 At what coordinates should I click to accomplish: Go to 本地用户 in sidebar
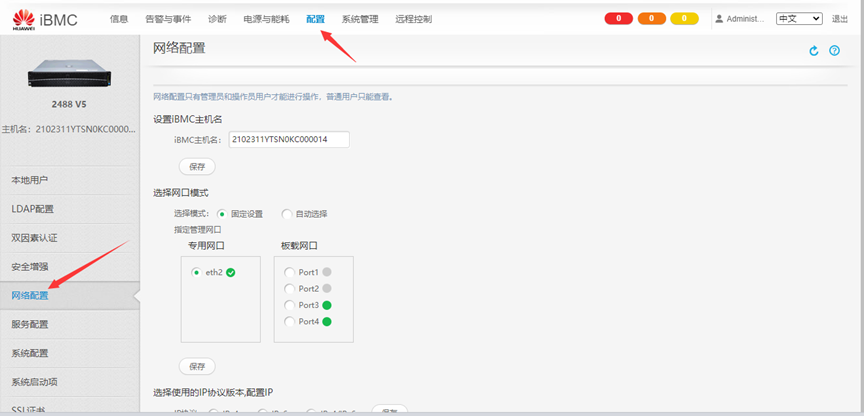tap(70, 181)
